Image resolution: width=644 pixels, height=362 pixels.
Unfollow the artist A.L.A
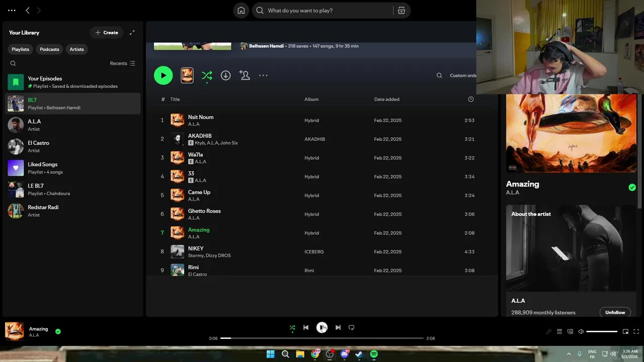pos(615,312)
